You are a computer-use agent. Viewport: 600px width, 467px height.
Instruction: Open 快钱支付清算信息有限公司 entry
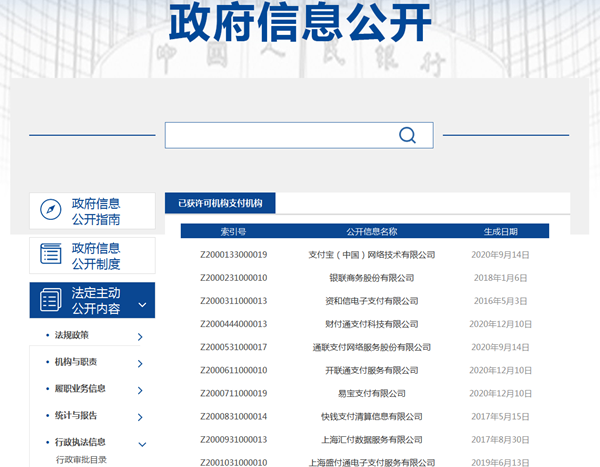(372, 416)
